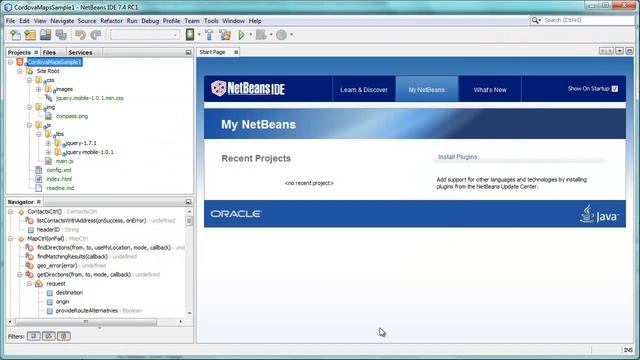Click the Oracle logo link
The width and height of the screenshot is (640, 360).
coord(236,214)
